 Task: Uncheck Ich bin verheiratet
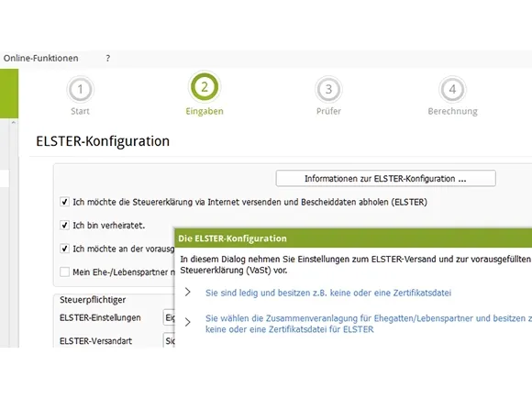(64, 225)
